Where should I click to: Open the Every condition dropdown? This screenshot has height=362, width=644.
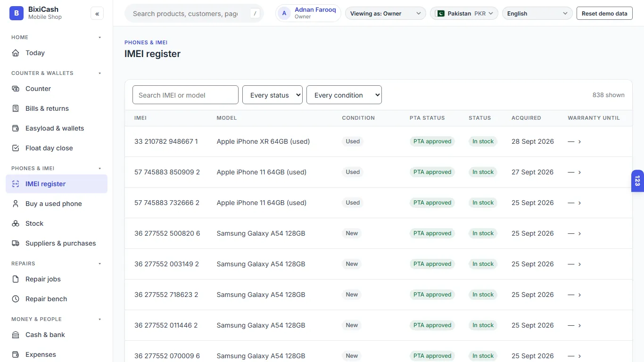pyautogui.click(x=344, y=95)
